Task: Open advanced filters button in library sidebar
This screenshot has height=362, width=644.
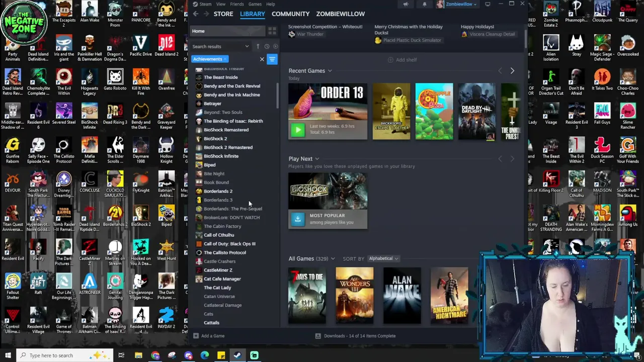Action: (x=272, y=59)
